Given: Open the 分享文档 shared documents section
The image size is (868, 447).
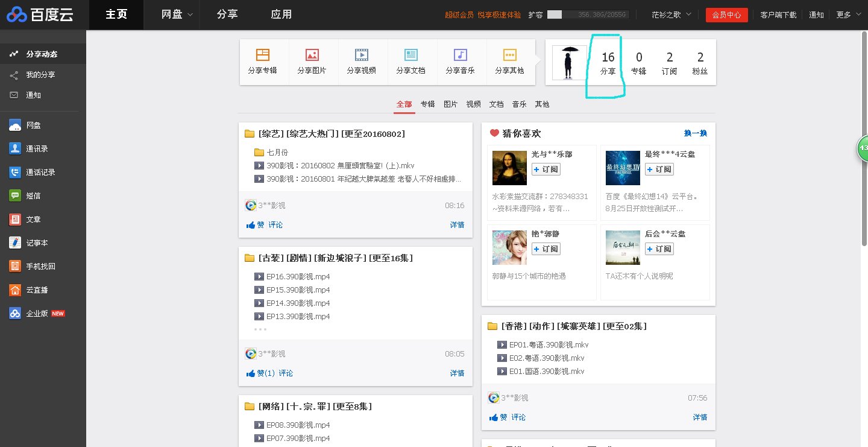Looking at the screenshot, I should click(412, 62).
